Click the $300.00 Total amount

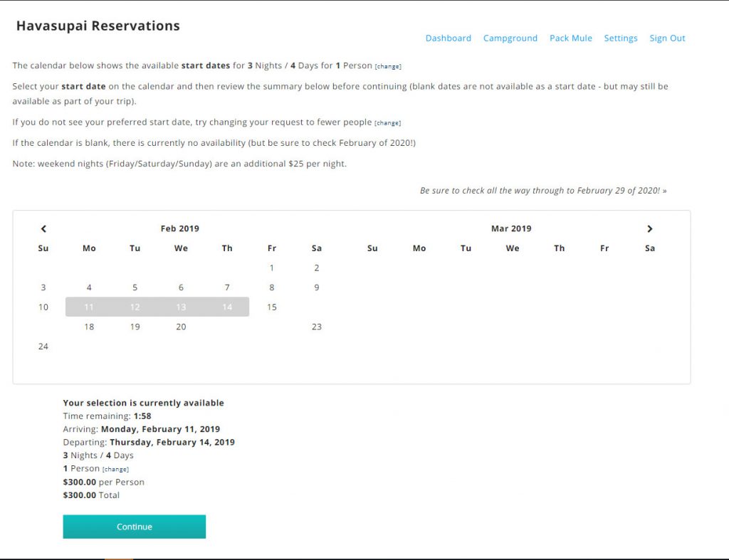point(91,495)
